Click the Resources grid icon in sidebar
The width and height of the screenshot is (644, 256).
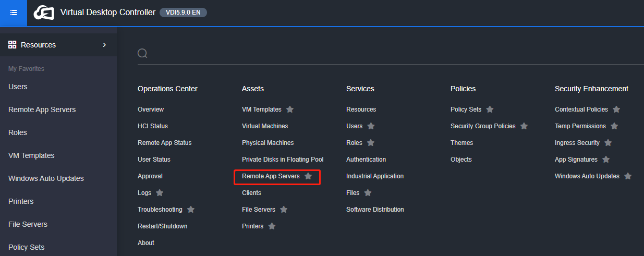point(13,45)
